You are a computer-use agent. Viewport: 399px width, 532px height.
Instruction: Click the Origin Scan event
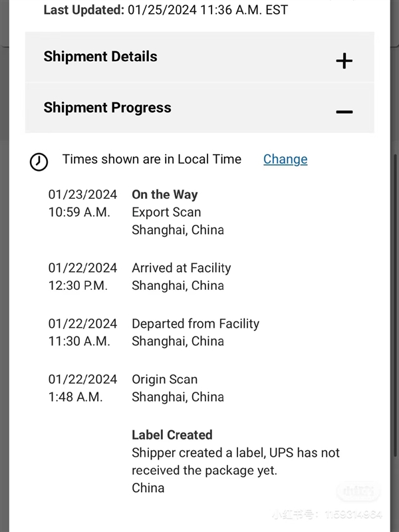click(164, 379)
